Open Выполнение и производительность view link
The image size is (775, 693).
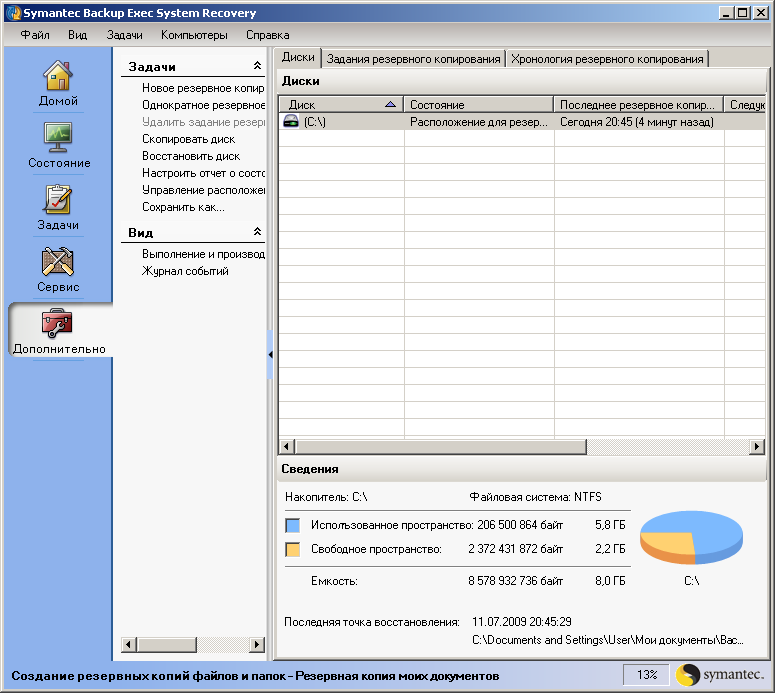tap(203, 254)
